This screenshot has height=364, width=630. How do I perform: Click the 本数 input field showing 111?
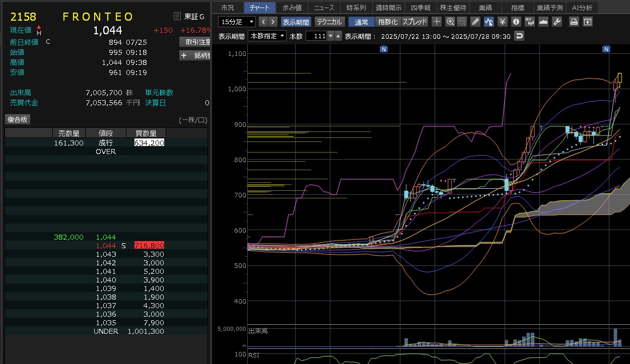click(316, 36)
